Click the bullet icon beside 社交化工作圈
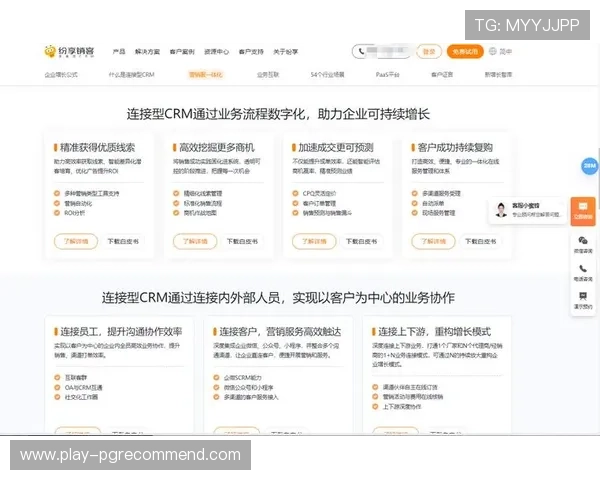The height and width of the screenshot is (480, 600). 57,397
